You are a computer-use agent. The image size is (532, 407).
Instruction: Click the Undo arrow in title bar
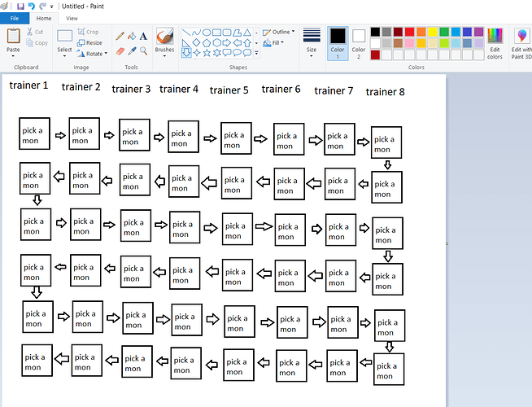[x=31, y=7]
